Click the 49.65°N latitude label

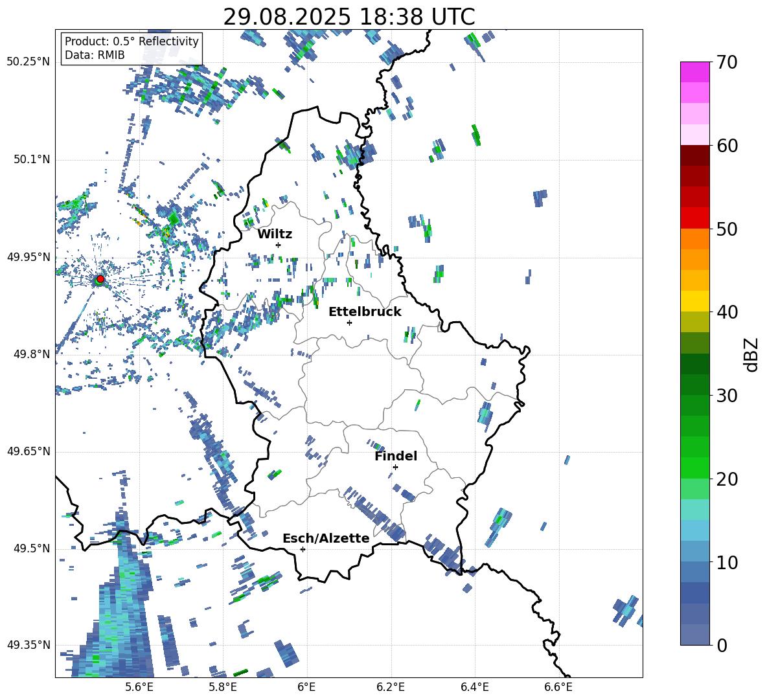(29, 451)
